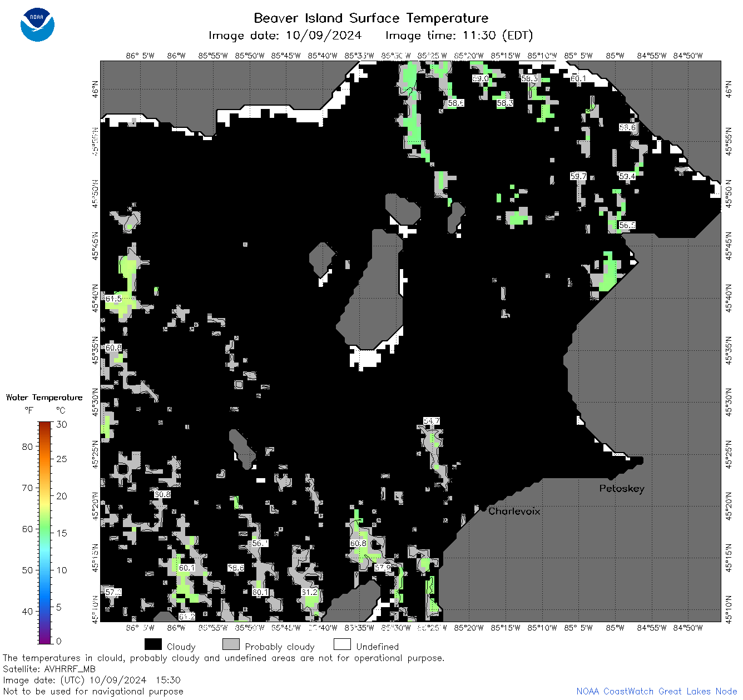Select the Beaver Island Surface Temperature title
This screenshot has width=743, height=700.
click(x=371, y=18)
